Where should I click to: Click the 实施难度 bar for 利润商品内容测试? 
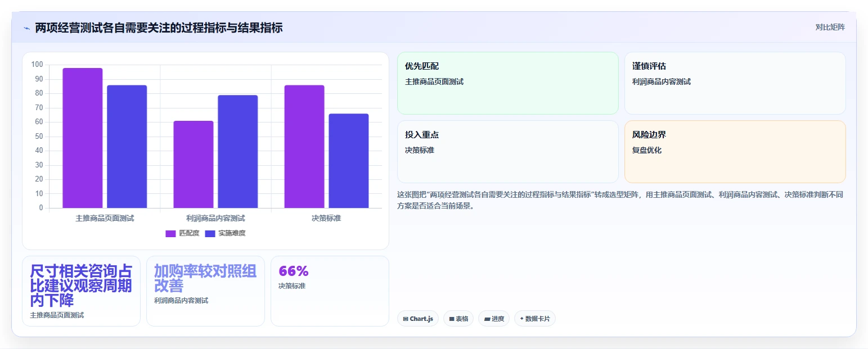[237, 152]
